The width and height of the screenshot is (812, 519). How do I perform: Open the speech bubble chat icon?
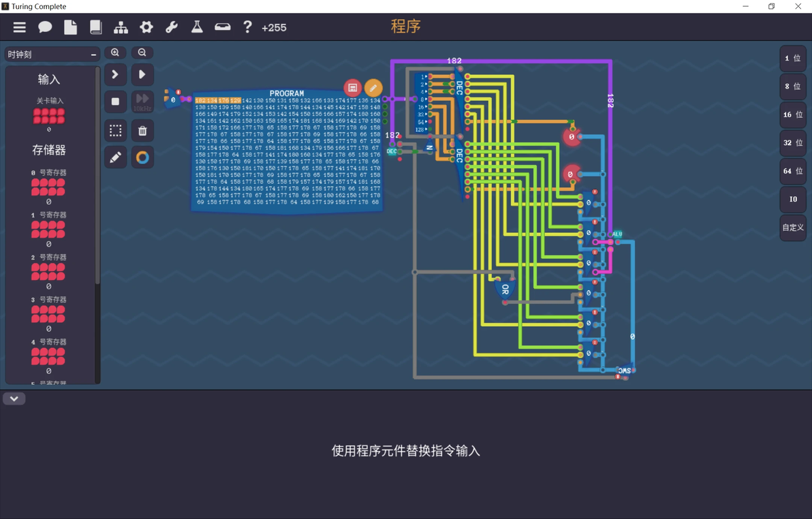(45, 27)
